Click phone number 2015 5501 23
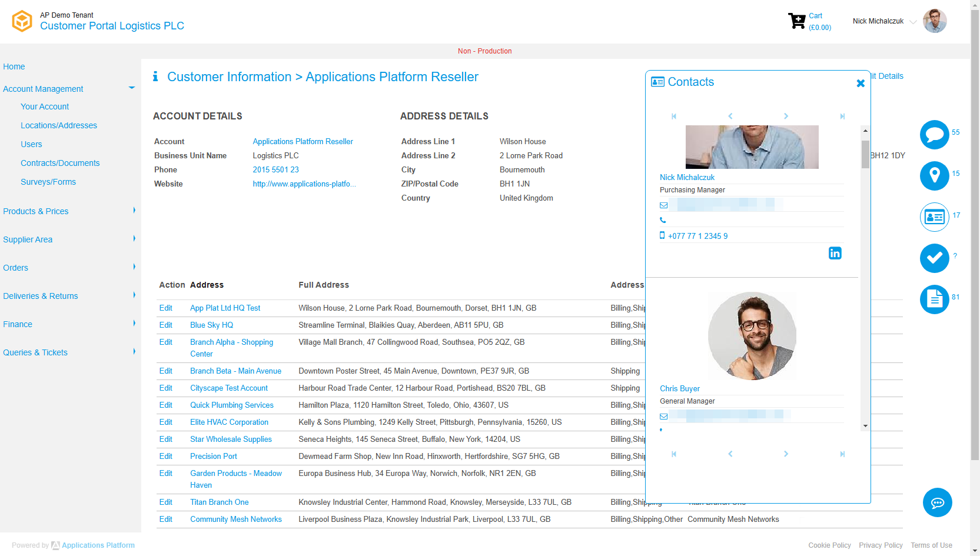The height and width of the screenshot is (556, 980). pos(276,170)
